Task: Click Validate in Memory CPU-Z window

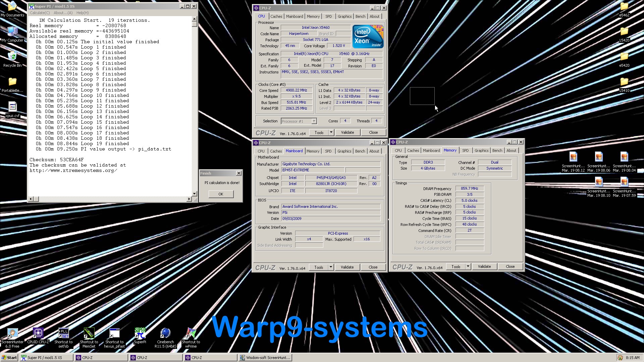Action: pyautogui.click(x=484, y=266)
